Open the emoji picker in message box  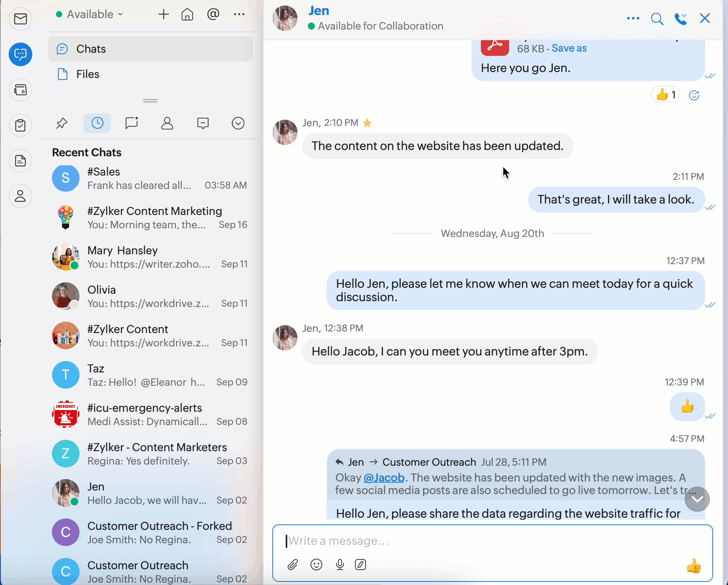click(x=316, y=565)
